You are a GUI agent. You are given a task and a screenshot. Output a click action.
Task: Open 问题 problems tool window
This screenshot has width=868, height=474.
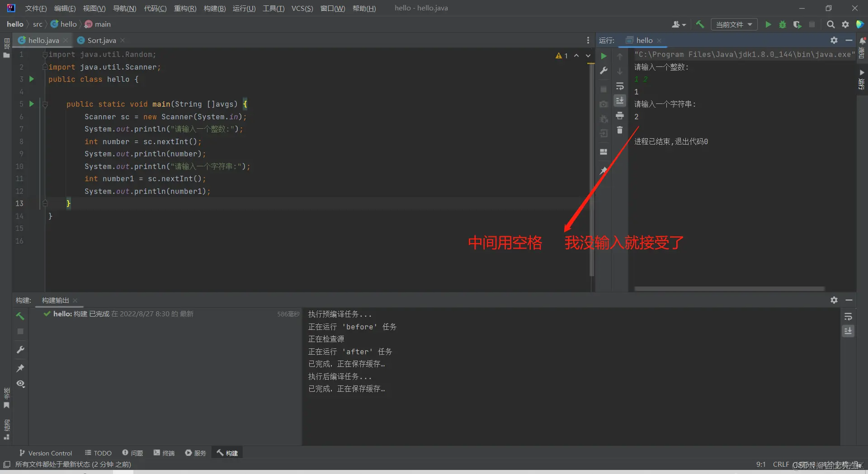point(132,453)
